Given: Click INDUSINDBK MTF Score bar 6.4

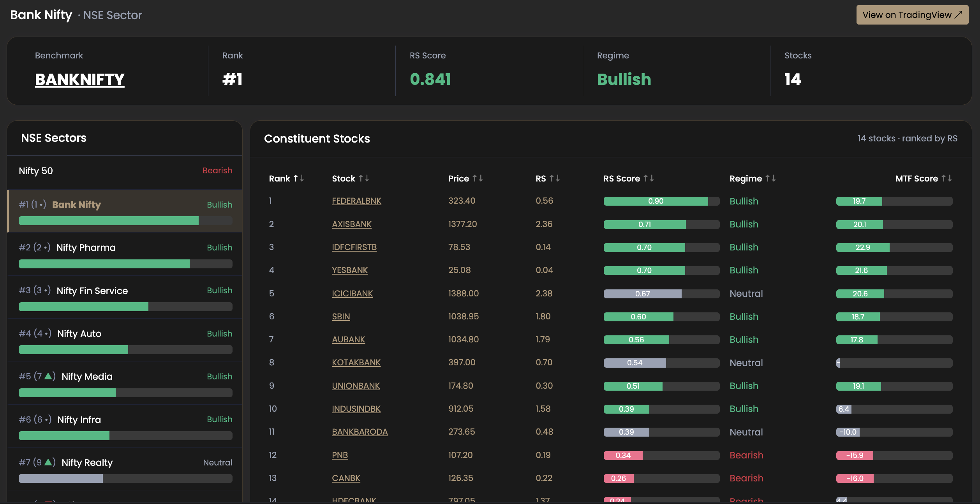Looking at the screenshot, I should (894, 409).
